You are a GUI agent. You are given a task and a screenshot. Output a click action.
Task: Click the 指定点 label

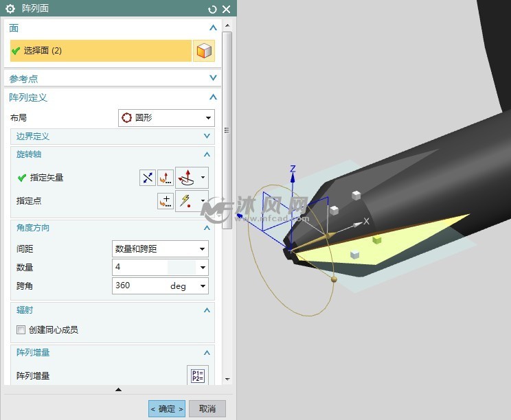pos(29,201)
